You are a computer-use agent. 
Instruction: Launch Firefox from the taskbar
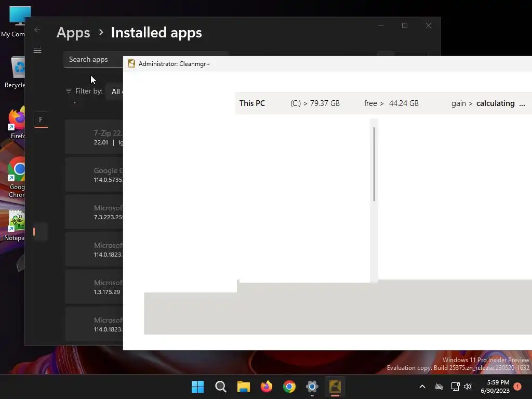[267, 387]
